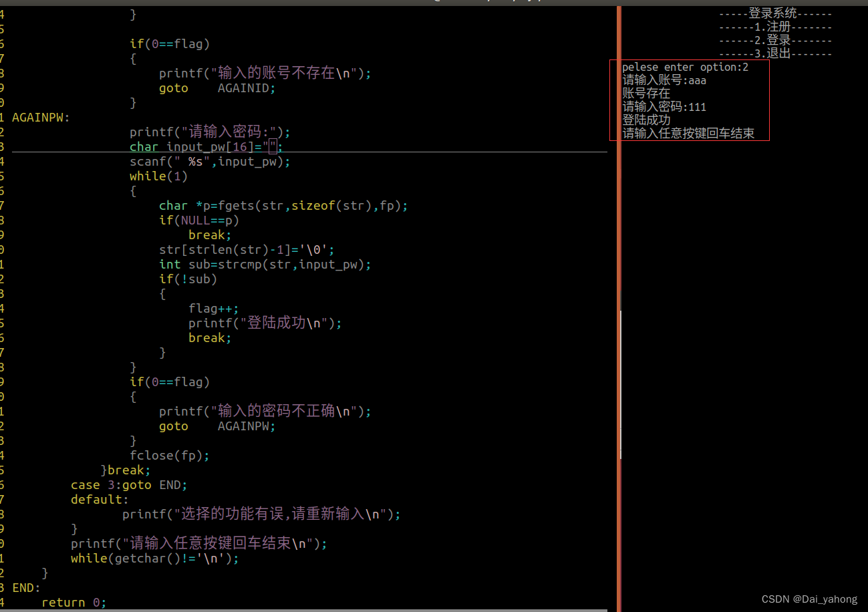Image resolution: width=868 pixels, height=612 pixels.
Task: Click the "return 0;" statement
Action: [74, 603]
